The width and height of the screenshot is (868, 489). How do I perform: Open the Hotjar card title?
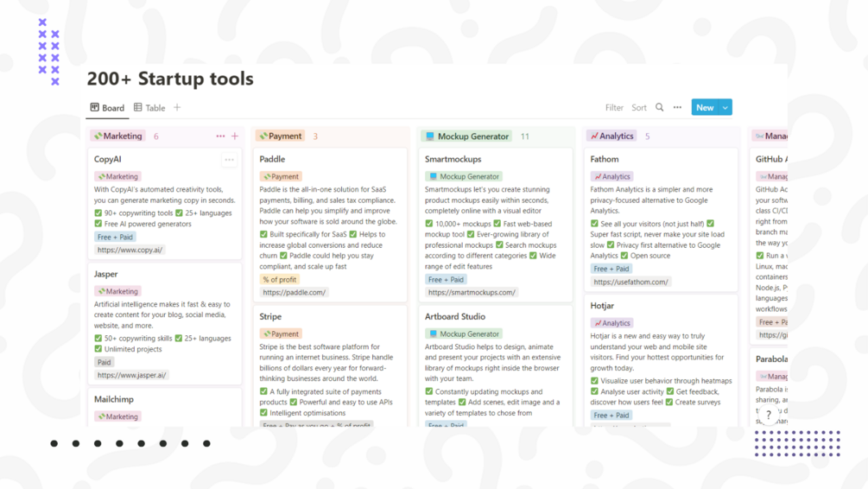[x=602, y=306]
